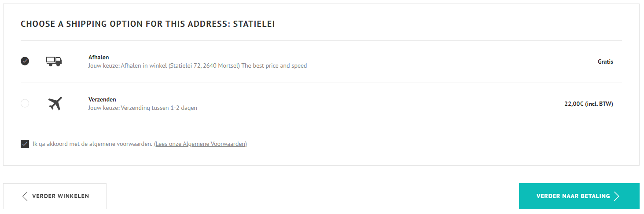Click the Statielei 72, 2640 Mortsel address text
The height and width of the screenshot is (214, 644).
tap(205, 66)
